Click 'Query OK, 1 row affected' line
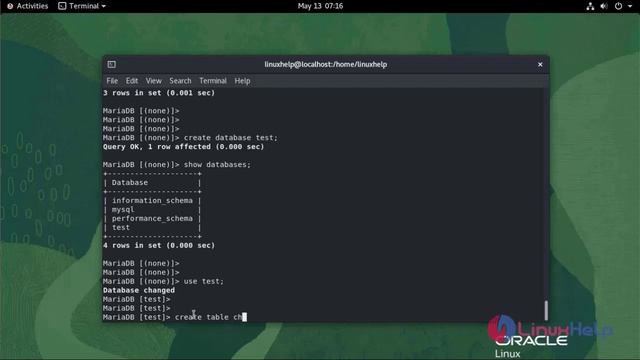The width and height of the screenshot is (640, 360). (183, 147)
